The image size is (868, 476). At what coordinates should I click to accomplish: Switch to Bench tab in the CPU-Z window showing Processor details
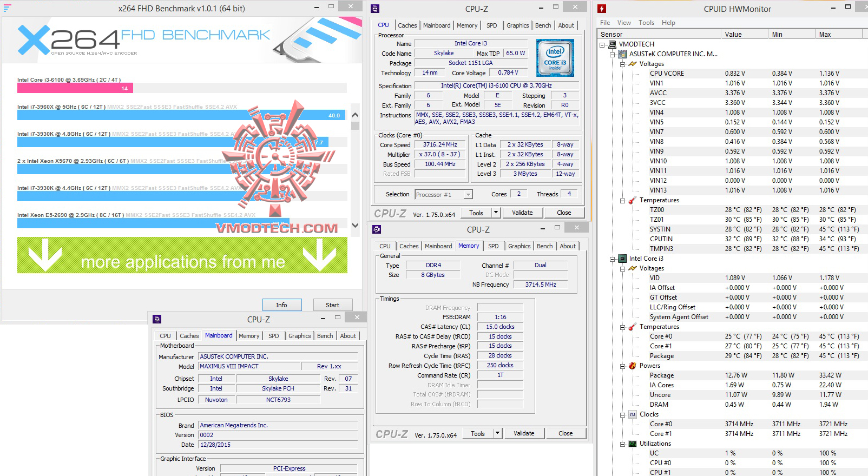coord(543,25)
